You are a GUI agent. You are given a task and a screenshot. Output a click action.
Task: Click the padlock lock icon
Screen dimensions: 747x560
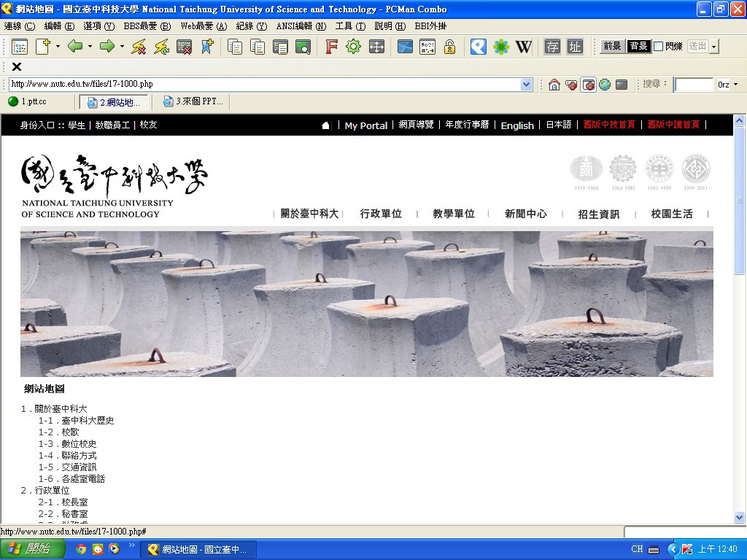point(449,47)
